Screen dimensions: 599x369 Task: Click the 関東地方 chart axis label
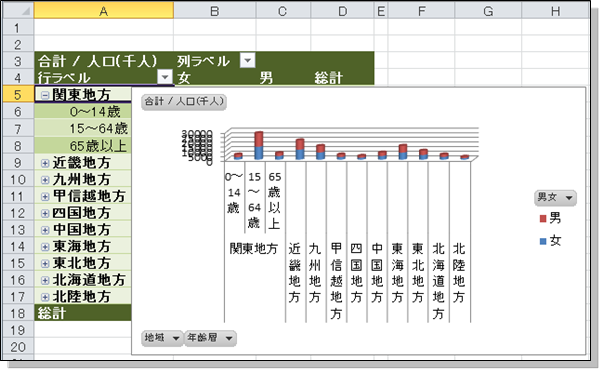pyautogui.click(x=254, y=249)
